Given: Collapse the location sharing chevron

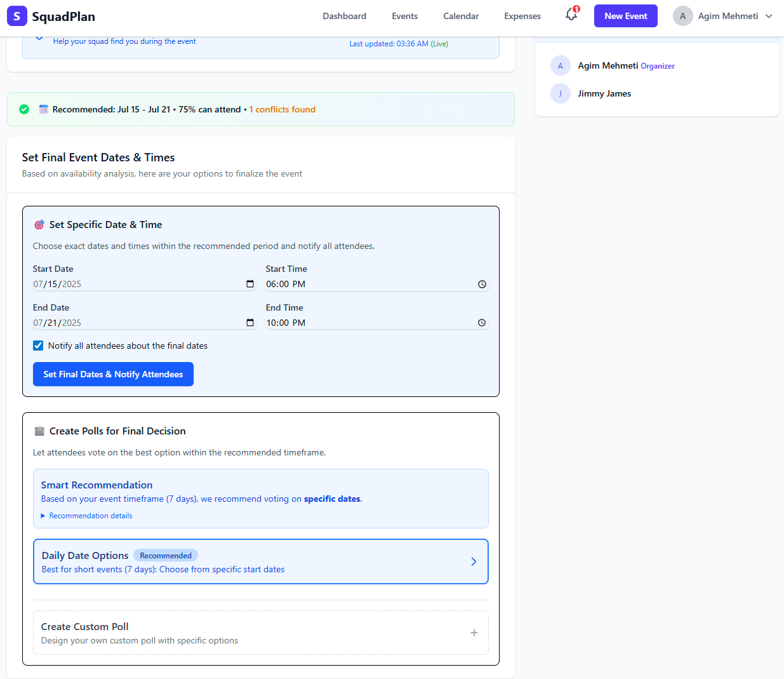Looking at the screenshot, I should coord(39,38).
